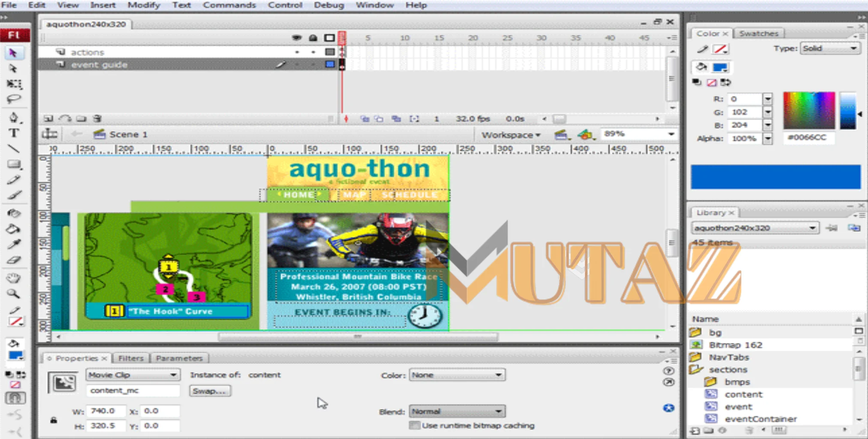
Task: Activate the Text tool
Action: click(x=14, y=133)
